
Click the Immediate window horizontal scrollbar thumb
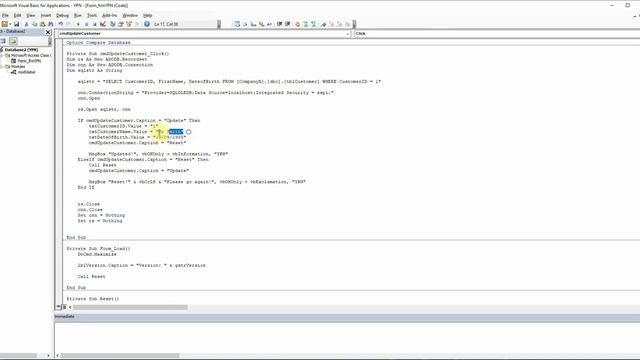point(120,356)
